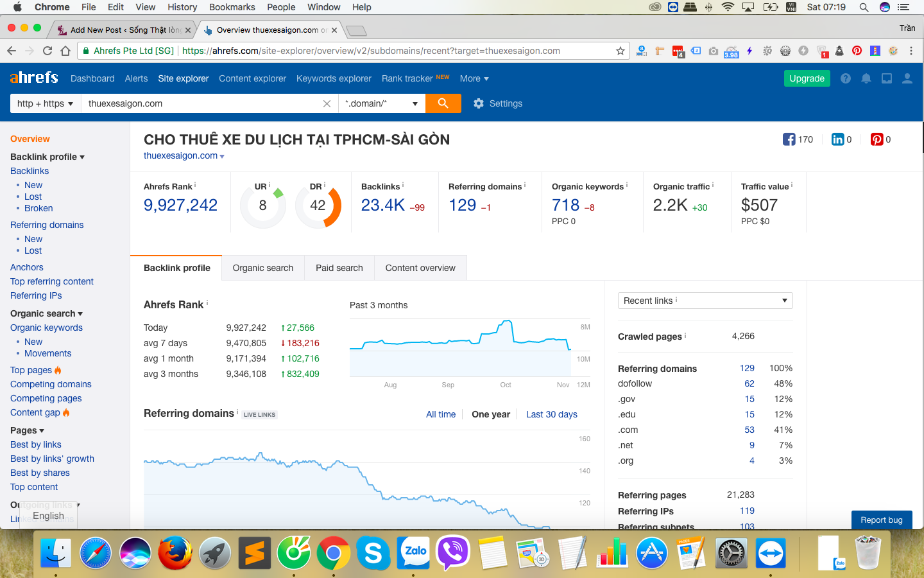Image resolution: width=924 pixels, height=578 pixels.
Task: Collapse the Pages sidebar section
Action: coord(27,430)
